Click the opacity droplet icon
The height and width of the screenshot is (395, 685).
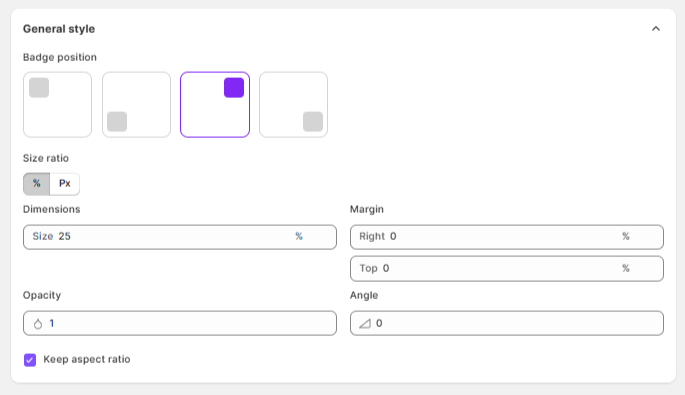[38, 324]
